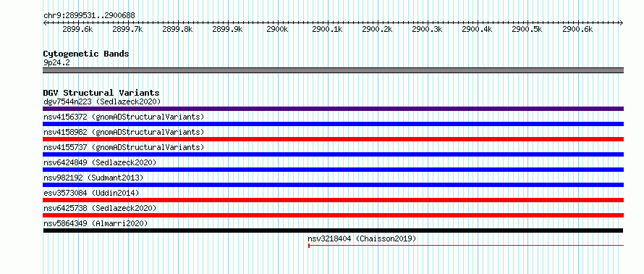This screenshot has height=274, width=644.
Task: Select the black nsv5864349 variant bar
Action: point(333,231)
